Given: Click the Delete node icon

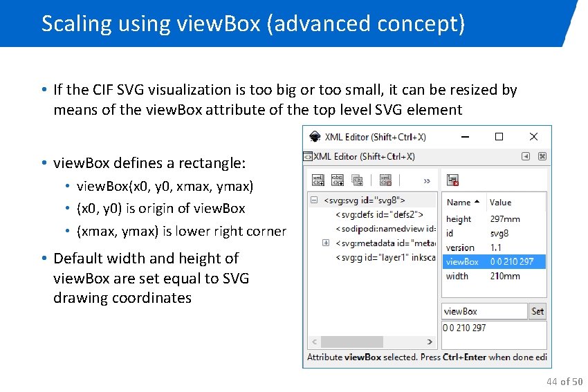Looking at the screenshot, I should (385, 180).
